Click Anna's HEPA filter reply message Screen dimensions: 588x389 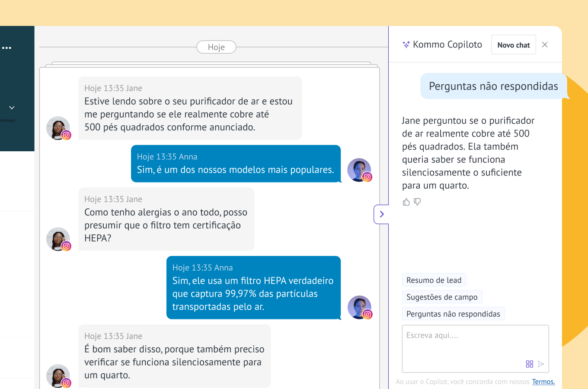point(253,287)
